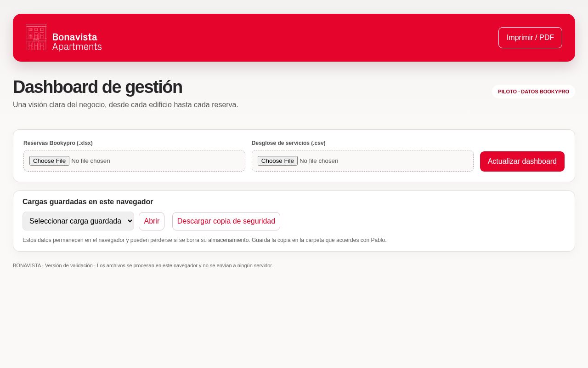Click the Reservas Bookypro dashed upload area
Image resolution: width=588 pixels, height=368 pixels.
[134, 161]
